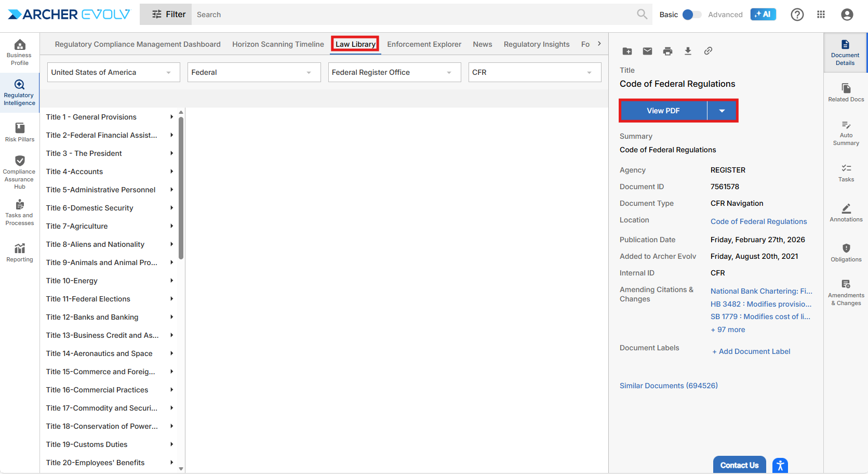
Task: Open the apps grid launcher icon
Action: [821, 15]
